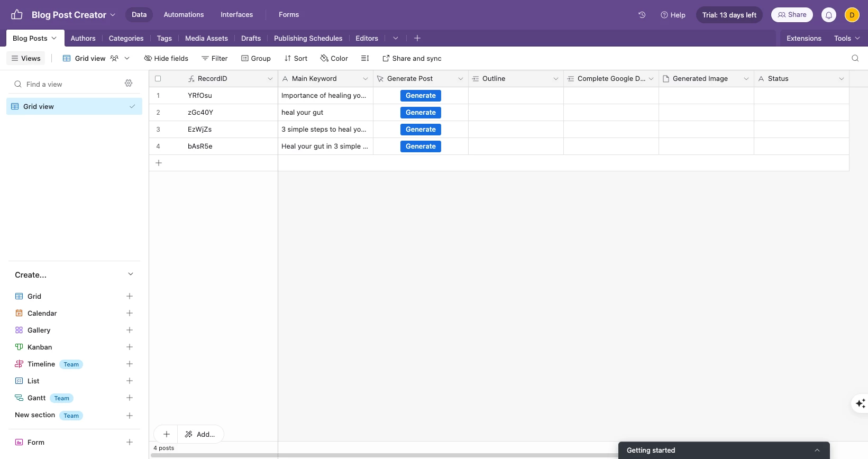Image resolution: width=868 pixels, height=459 pixels.
Task: Add a new List view
Action: click(130, 381)
